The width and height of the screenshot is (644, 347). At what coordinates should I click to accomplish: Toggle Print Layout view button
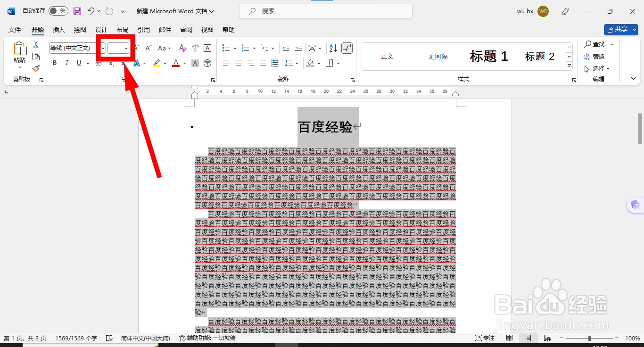tap(528, 338)
